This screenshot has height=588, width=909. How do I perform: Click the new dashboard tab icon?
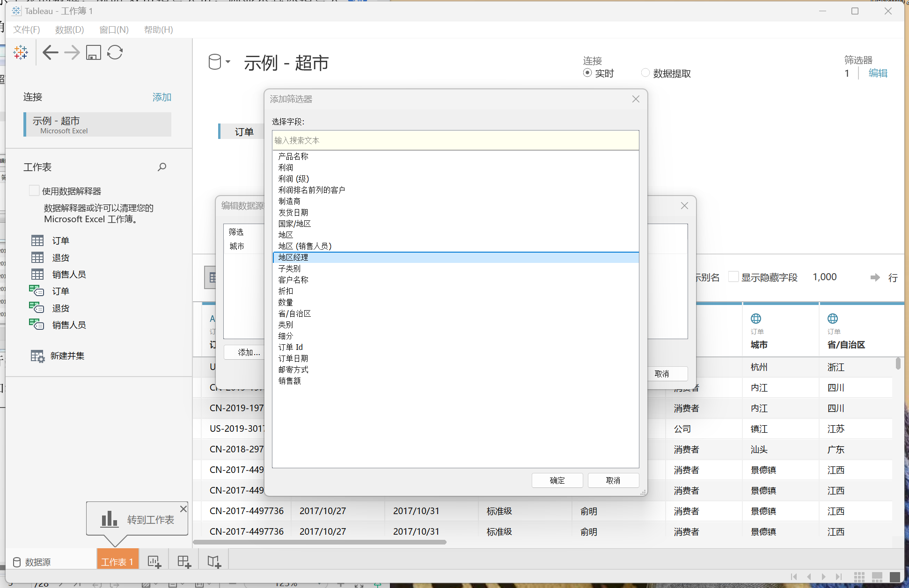[x=184, y=561]
